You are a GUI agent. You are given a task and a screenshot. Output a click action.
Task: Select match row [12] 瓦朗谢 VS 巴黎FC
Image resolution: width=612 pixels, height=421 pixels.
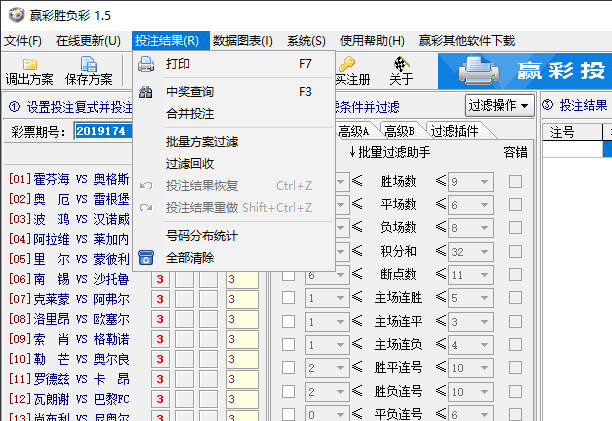pos(69,399)
